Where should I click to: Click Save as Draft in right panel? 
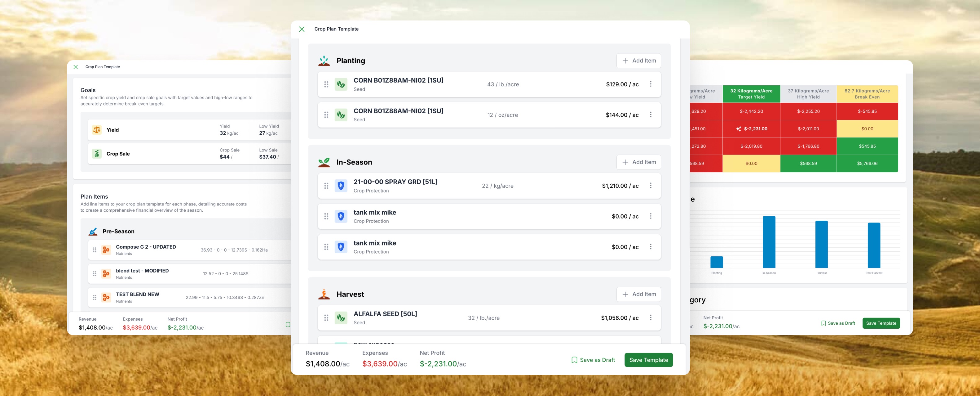click(x=838, y=323)
